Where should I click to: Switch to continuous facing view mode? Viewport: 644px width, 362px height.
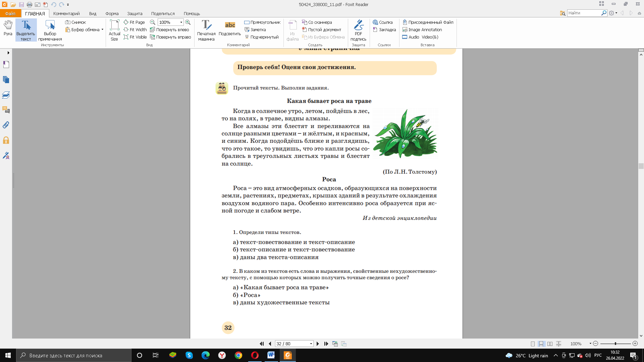(558, 344)
